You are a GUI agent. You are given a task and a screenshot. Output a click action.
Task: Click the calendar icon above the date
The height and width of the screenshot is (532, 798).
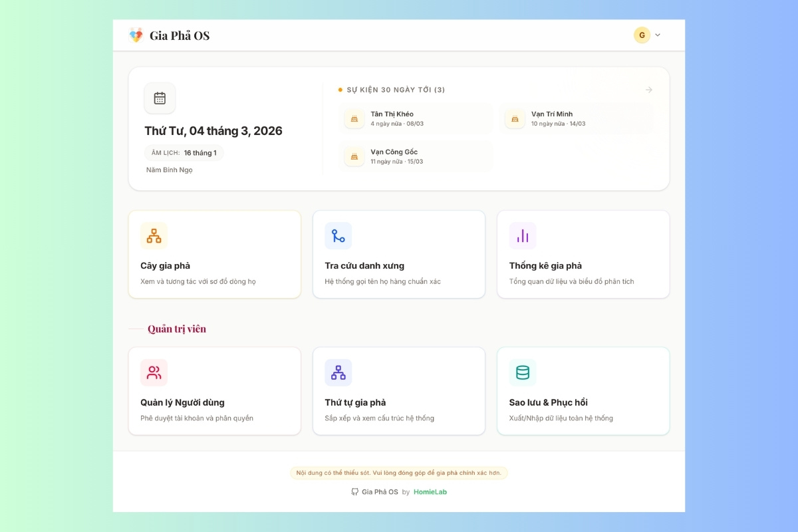coord(160,98)
